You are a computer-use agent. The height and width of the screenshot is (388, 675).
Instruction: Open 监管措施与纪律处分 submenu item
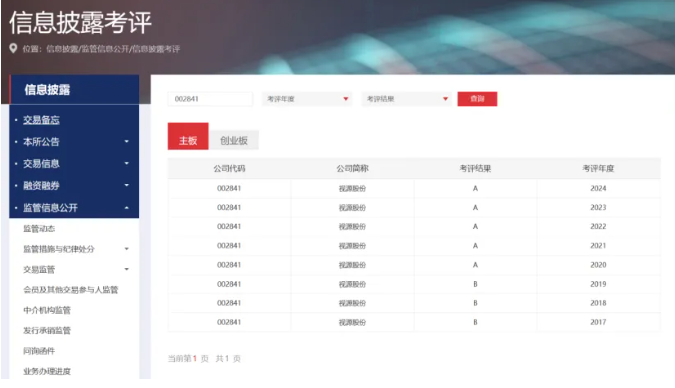[x=59, y=249]
